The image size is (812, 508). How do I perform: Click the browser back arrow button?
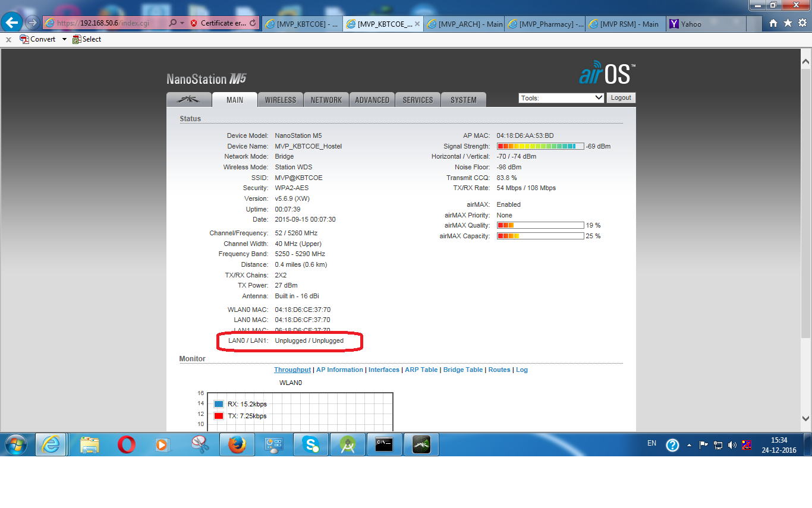[x=12, y=23]
